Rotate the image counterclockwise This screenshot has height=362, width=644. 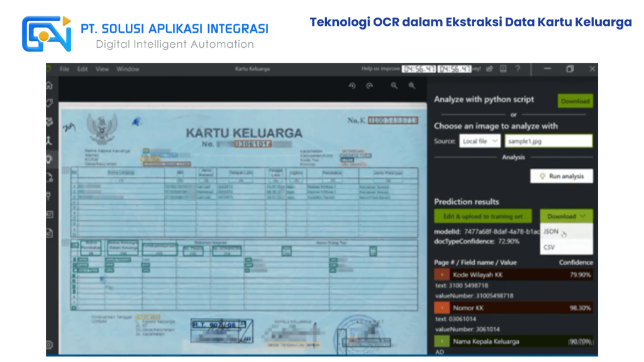pyautogui.click(x=352, y=86)
